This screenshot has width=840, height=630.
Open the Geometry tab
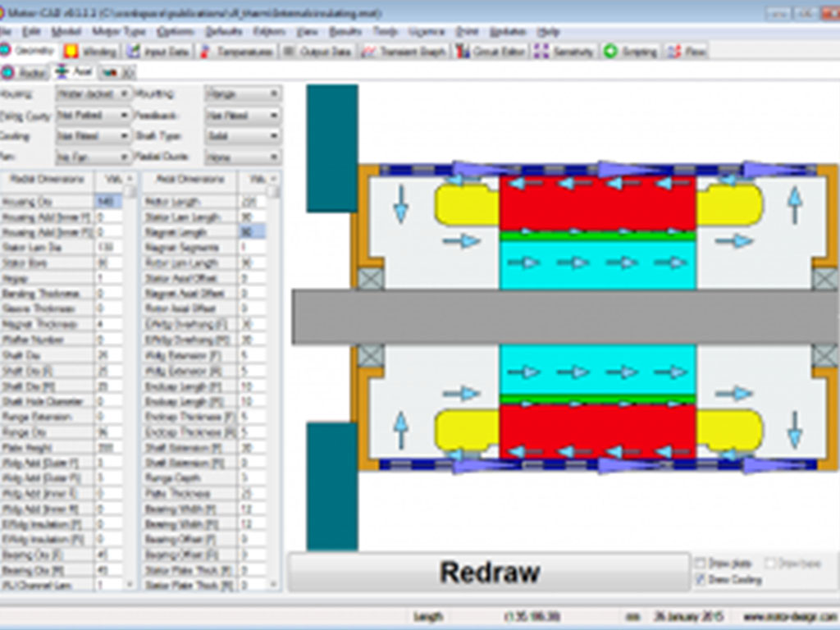(29, 52)
